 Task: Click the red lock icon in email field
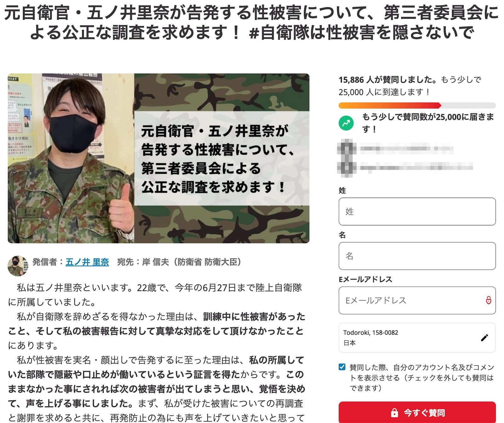pos(489,300)
